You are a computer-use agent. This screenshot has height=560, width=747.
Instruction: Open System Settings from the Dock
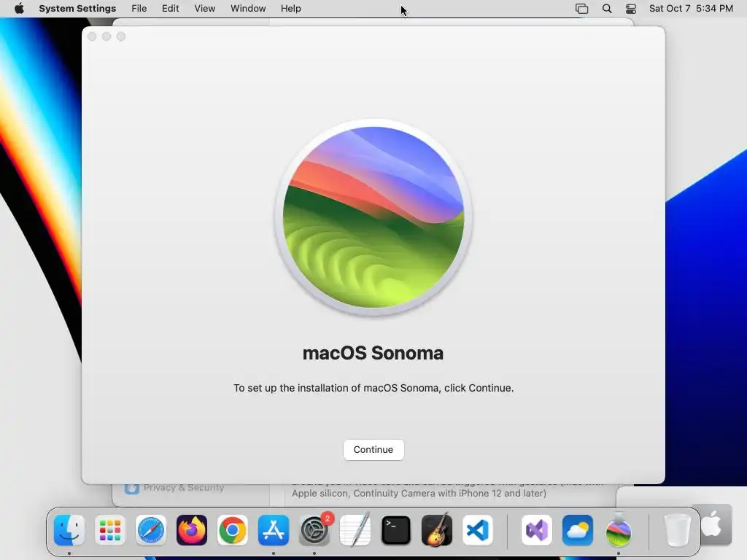tap(314, 530)
